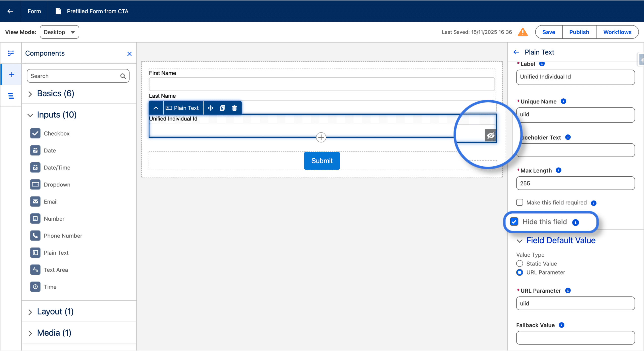This screenshot has height=351, width=644.
Task: Click the Publish button
Action: 579,32
